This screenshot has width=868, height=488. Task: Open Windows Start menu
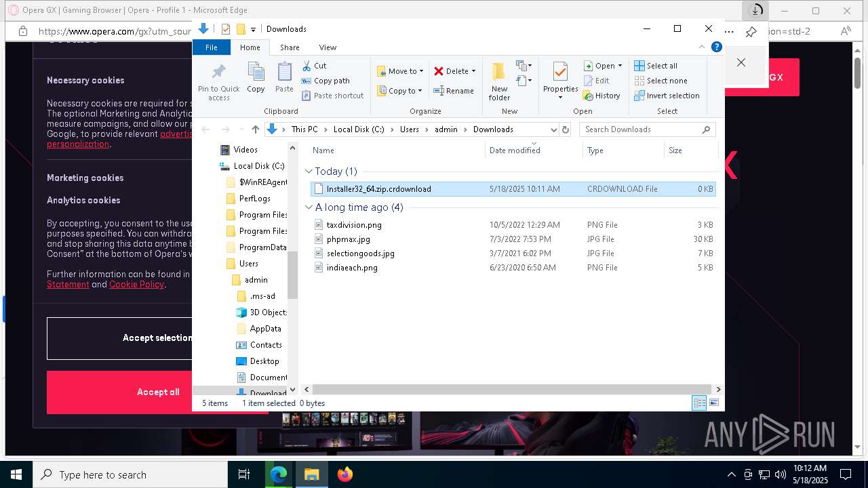tap(16, 474)
